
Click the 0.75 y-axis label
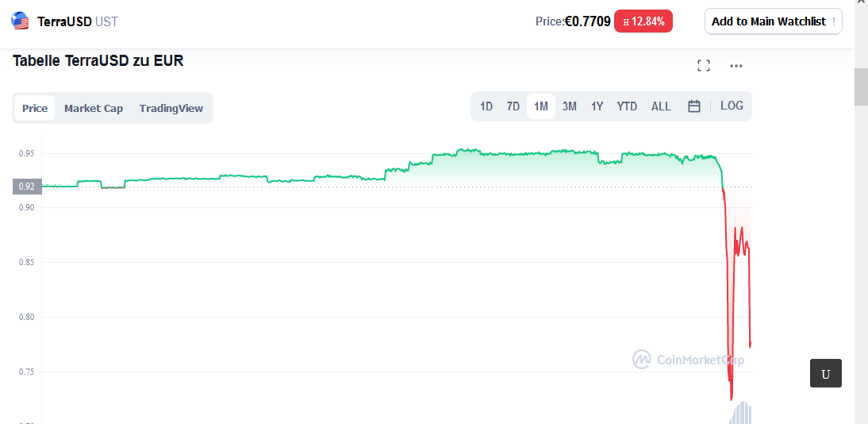(26, 372)
